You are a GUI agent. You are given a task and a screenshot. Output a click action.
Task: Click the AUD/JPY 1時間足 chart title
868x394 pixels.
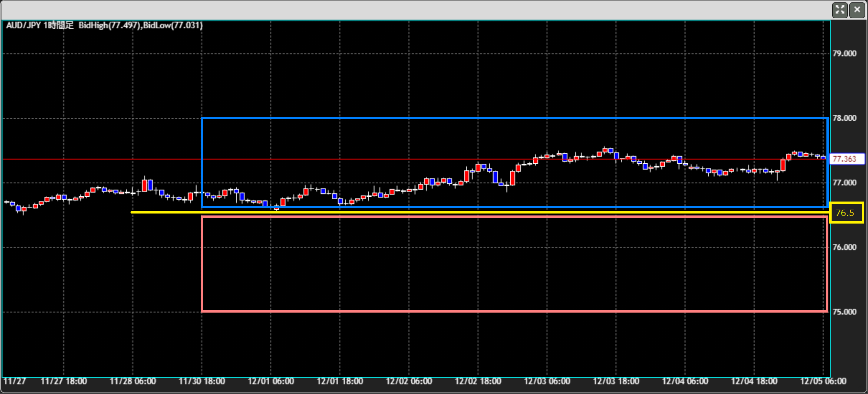click(40, 25)
